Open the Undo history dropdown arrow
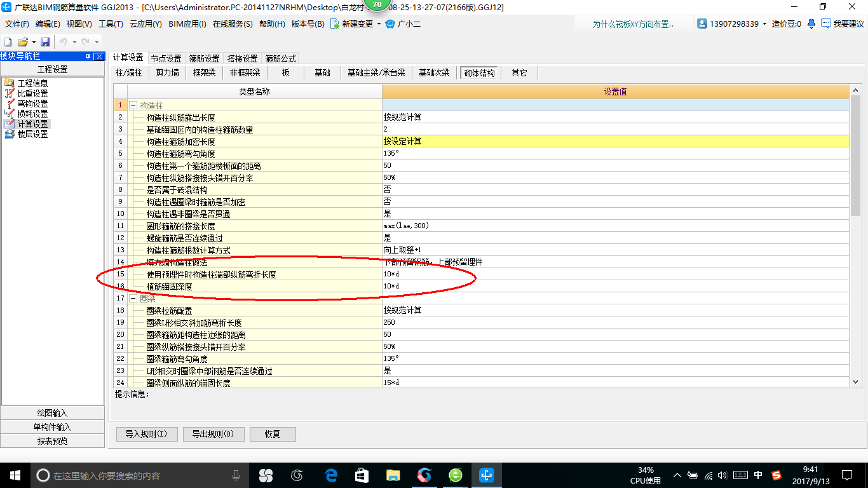This screenshot has width=868, height=488. (x=74, y=41)
